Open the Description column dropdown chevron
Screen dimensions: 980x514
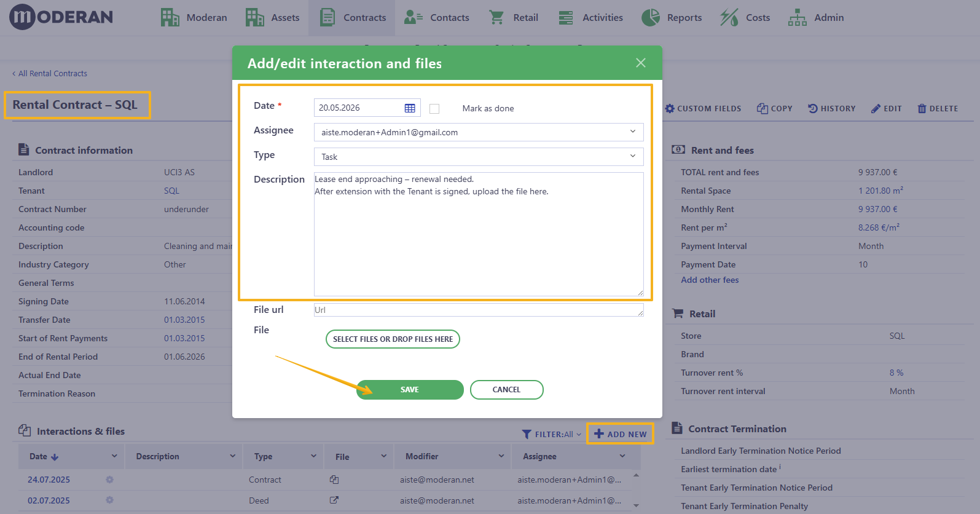232,456
